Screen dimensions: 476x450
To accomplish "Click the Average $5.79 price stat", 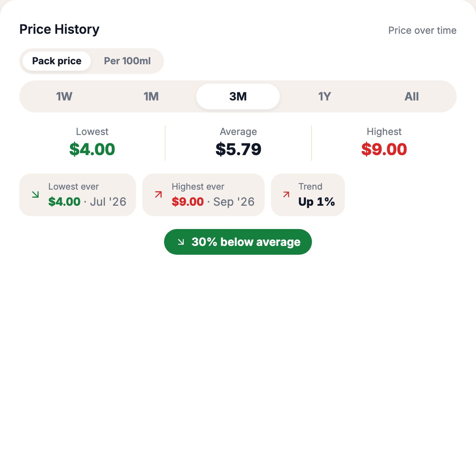I will pos(238,143).
